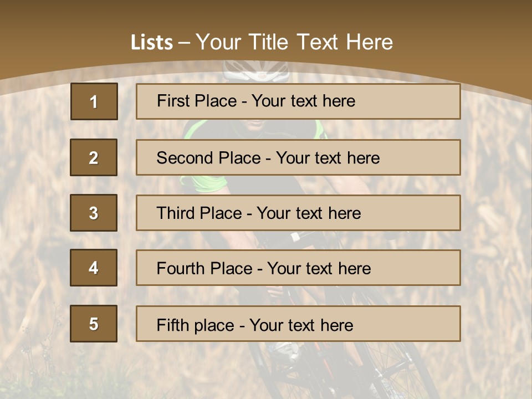Click the number 3 square
This screenshot has height=399, width=532.
click(x=94, y=213)
